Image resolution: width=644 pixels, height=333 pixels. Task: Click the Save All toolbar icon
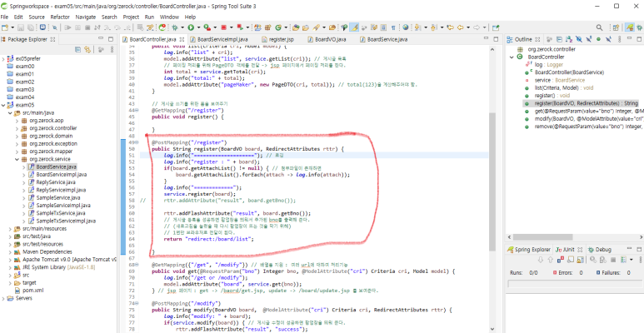pos(31,27)
